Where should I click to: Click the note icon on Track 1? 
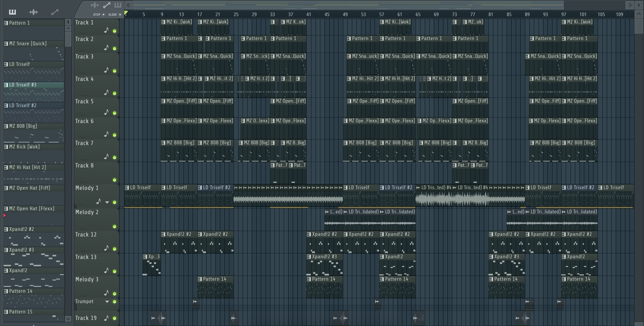coord(107,30)
